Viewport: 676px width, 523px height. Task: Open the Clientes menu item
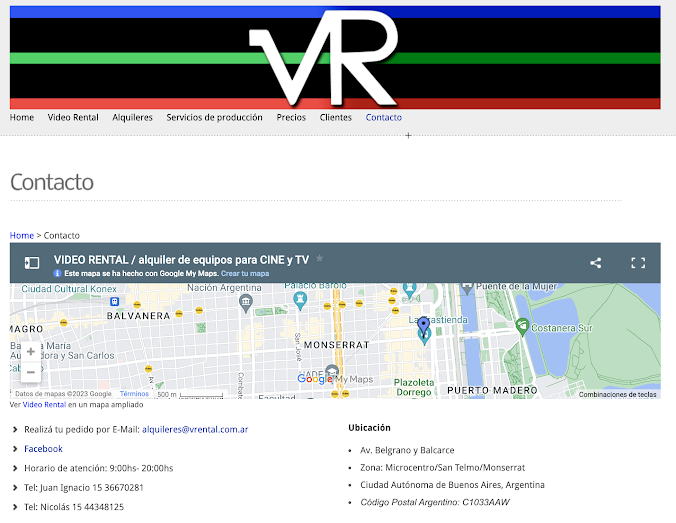click(x=335, y=117)
